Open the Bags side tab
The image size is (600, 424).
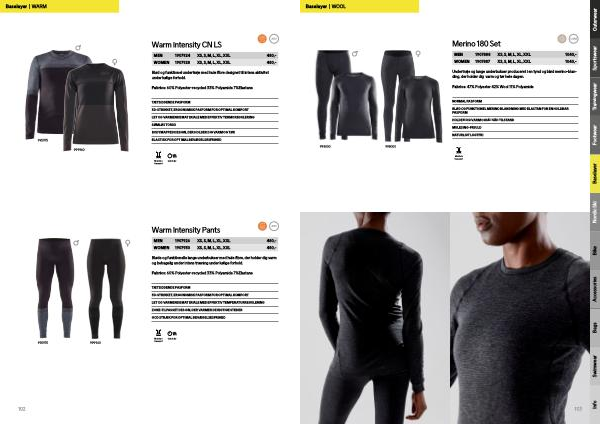point(595,328)
